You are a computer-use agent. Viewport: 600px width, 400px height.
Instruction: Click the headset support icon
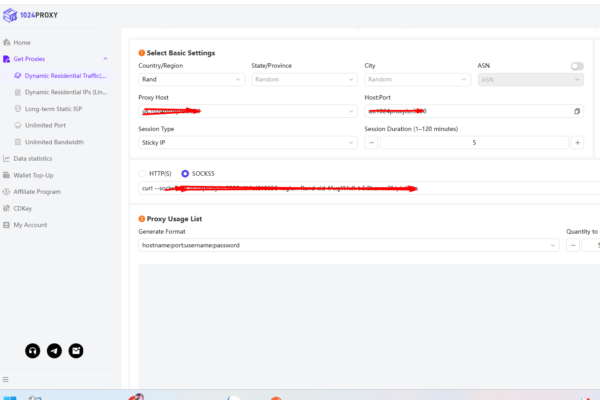[x=33, y=351]
